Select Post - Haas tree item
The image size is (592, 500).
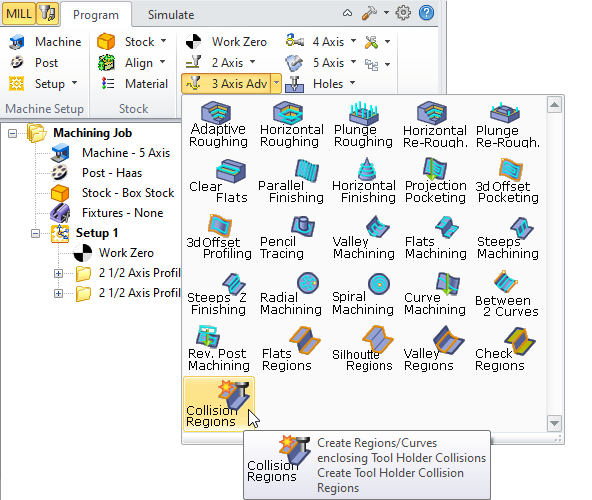pos(97,173)
